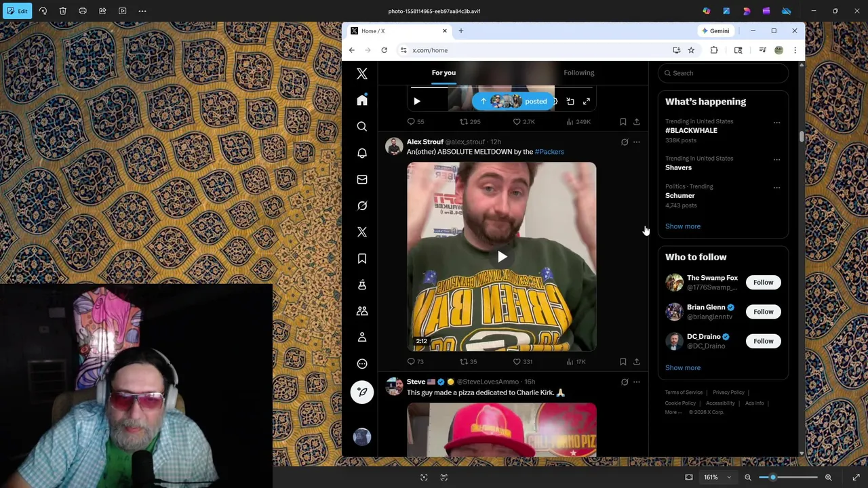Toggle fullscreen on top video player

tap(587, 102)
